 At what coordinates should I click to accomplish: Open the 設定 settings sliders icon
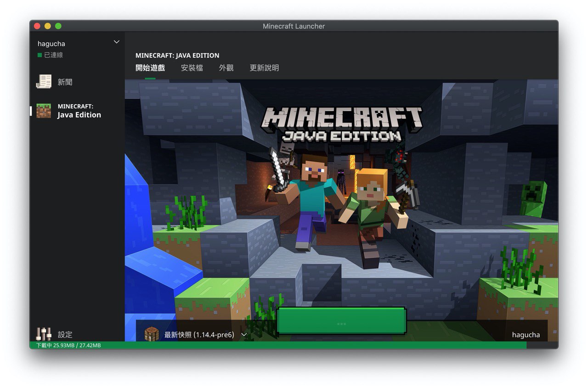pos(44,334)
